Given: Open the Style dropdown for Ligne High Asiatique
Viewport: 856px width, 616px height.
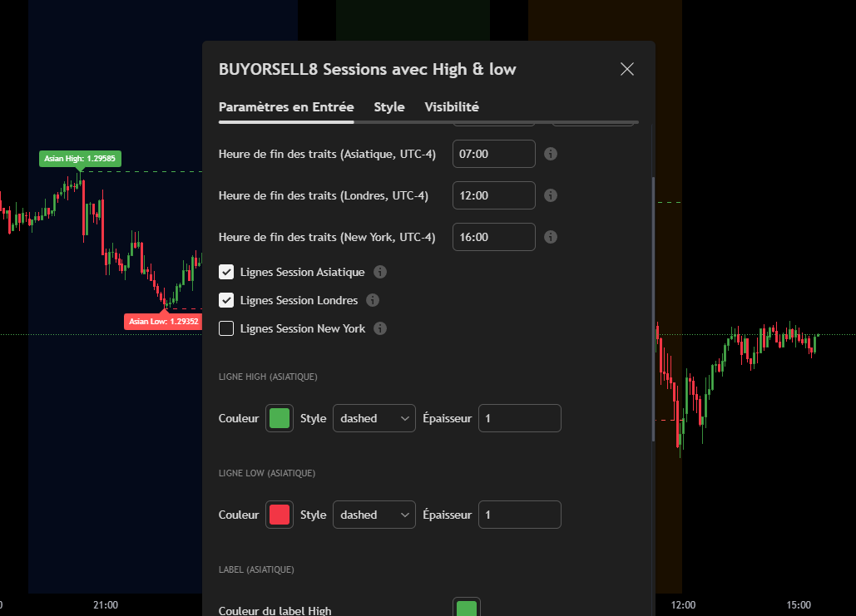Looking at the screenshot, I should 374,418.
